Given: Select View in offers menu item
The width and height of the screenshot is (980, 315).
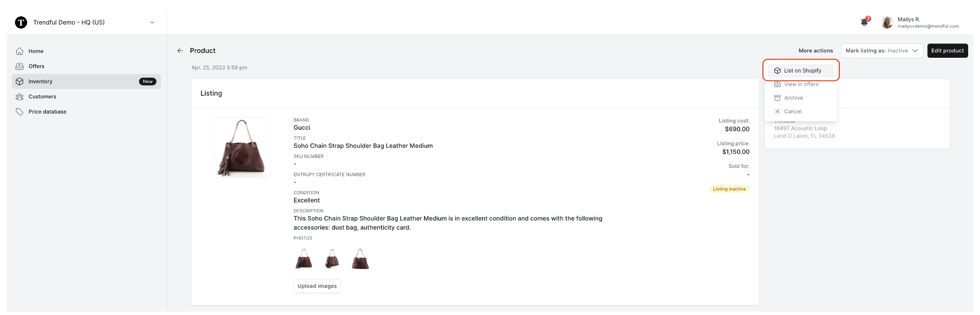Looking at the screenshot, I should (x=801, y=84).
